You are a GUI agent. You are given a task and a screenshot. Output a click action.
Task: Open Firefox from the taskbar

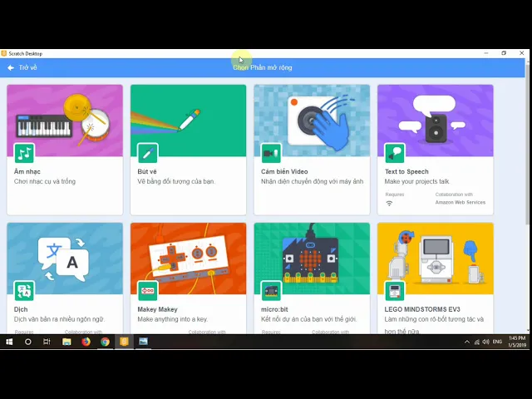coord(86,342)
